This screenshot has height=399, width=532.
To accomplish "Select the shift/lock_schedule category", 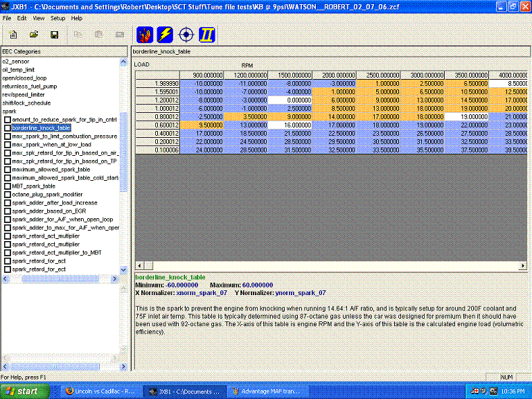I will [x=26, y=103].
